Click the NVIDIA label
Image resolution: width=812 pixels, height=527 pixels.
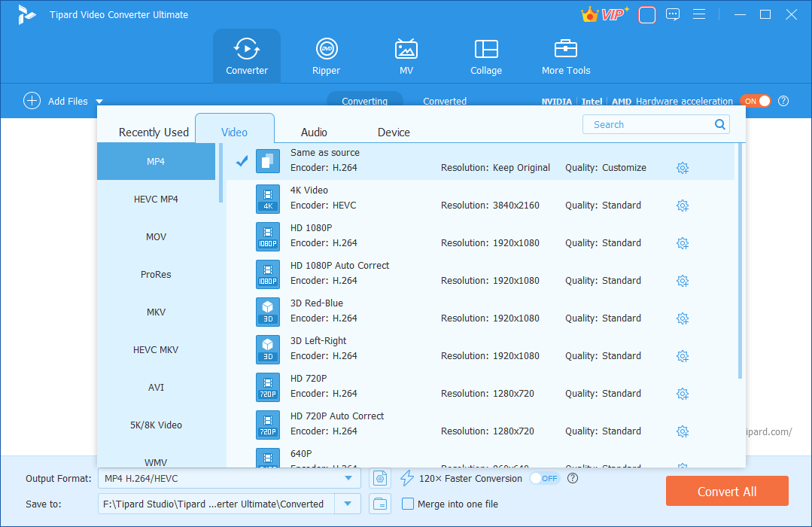click(x=557, y=102)
